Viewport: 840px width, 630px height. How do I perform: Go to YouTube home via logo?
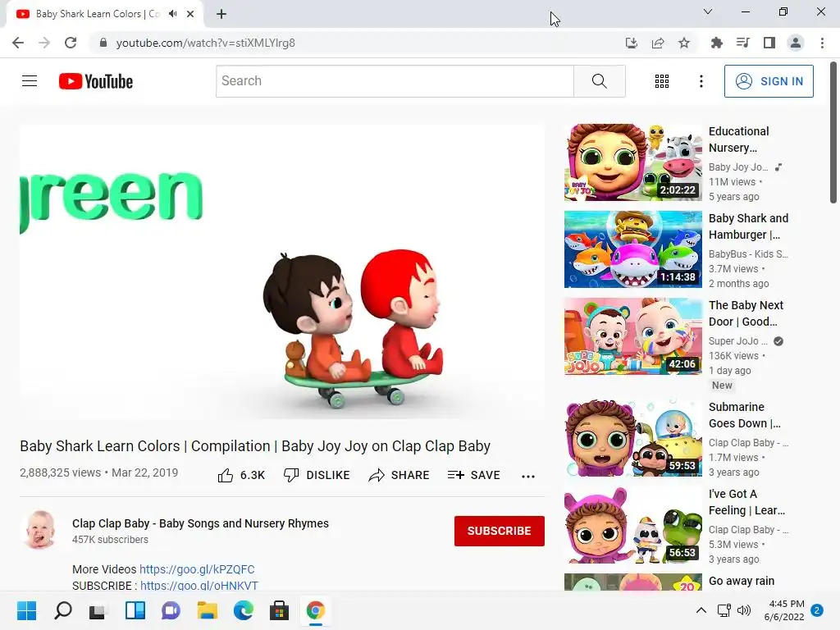click(x=96, y=81)
